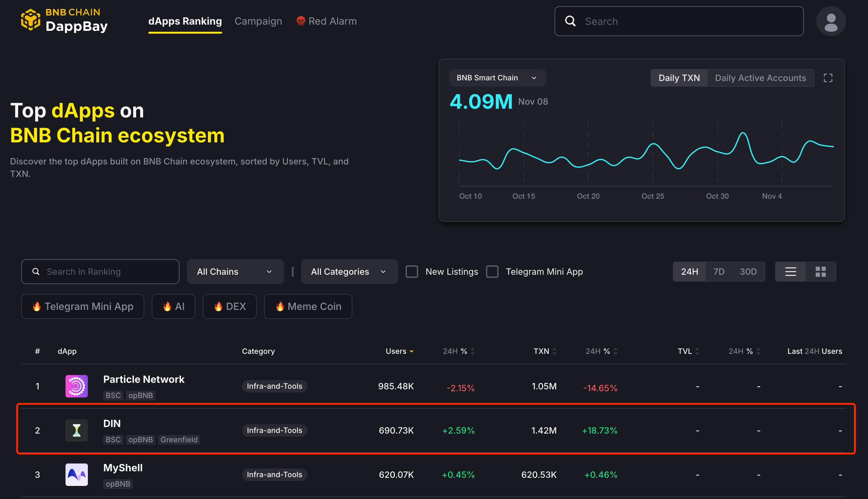Screen dimensions: 868x499
Task: Open the Campaign tab
Action: click(258, 21)
